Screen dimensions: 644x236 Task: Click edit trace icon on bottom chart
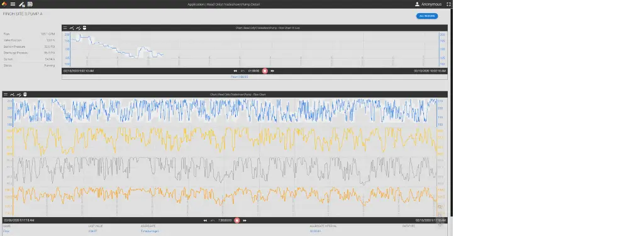pyautogui.click(x=19, y=94)
